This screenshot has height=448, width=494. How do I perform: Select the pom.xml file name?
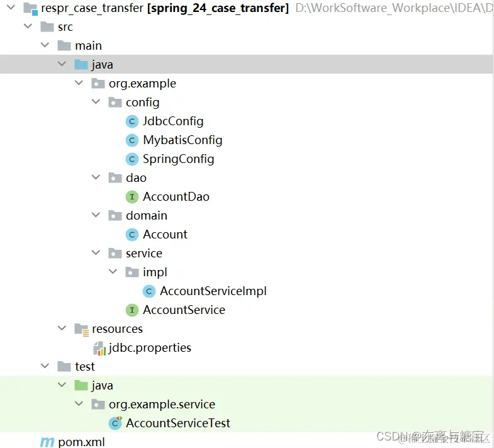point(82,442)
